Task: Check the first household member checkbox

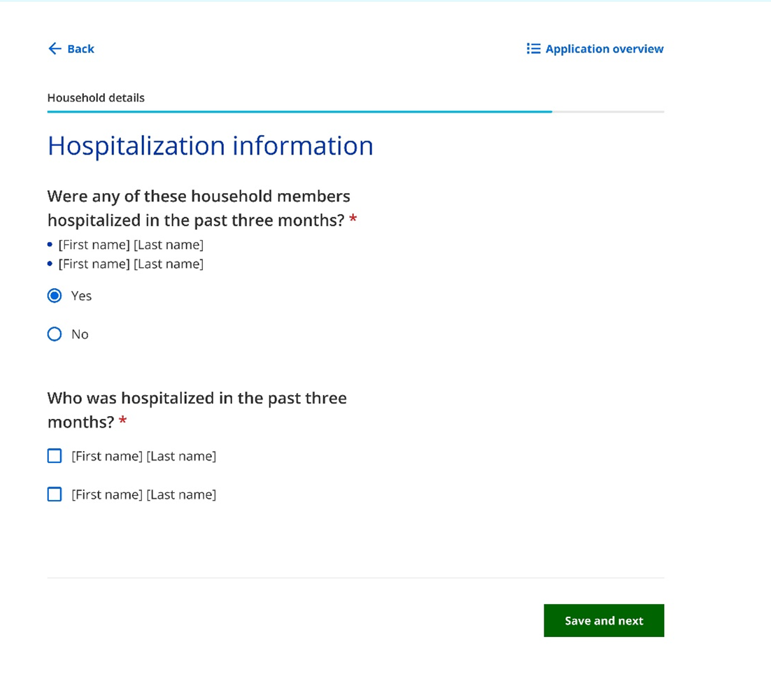Action: [x=55, y=456]
